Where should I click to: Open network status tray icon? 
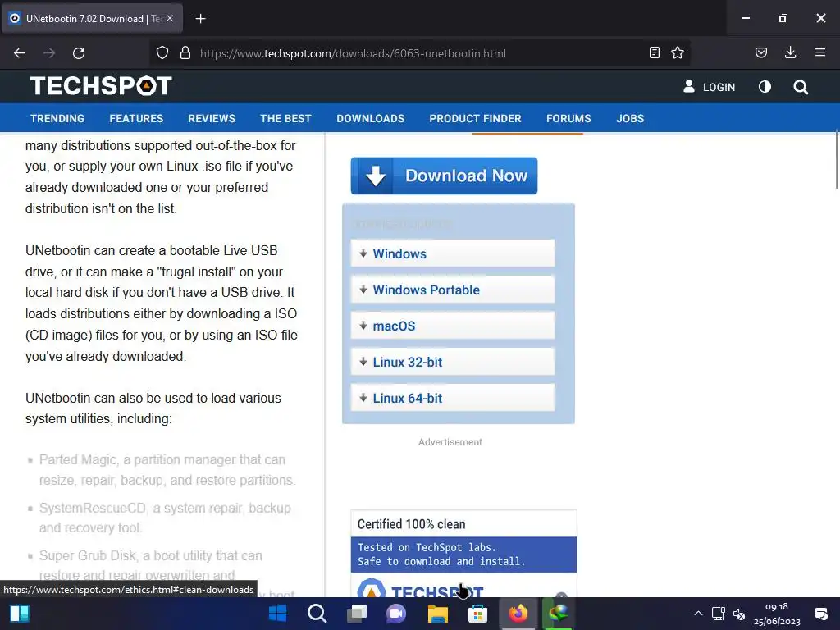click(719, 614)
